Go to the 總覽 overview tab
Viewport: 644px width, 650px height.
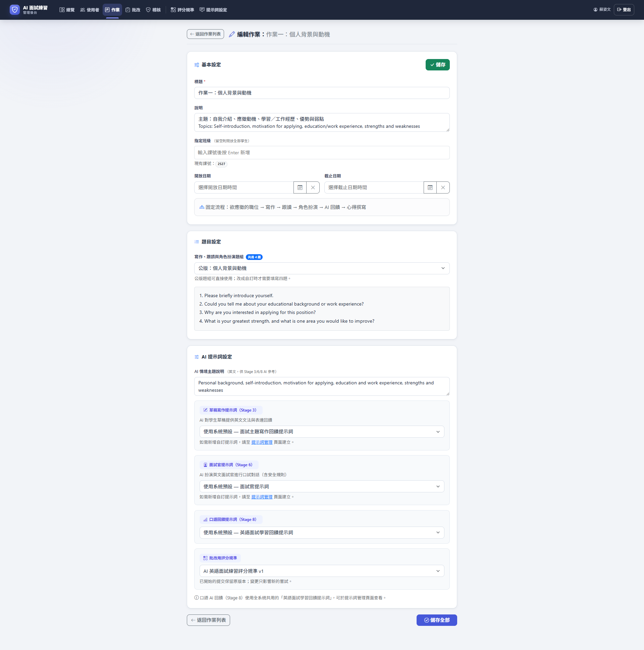click(x=67, y=10)
